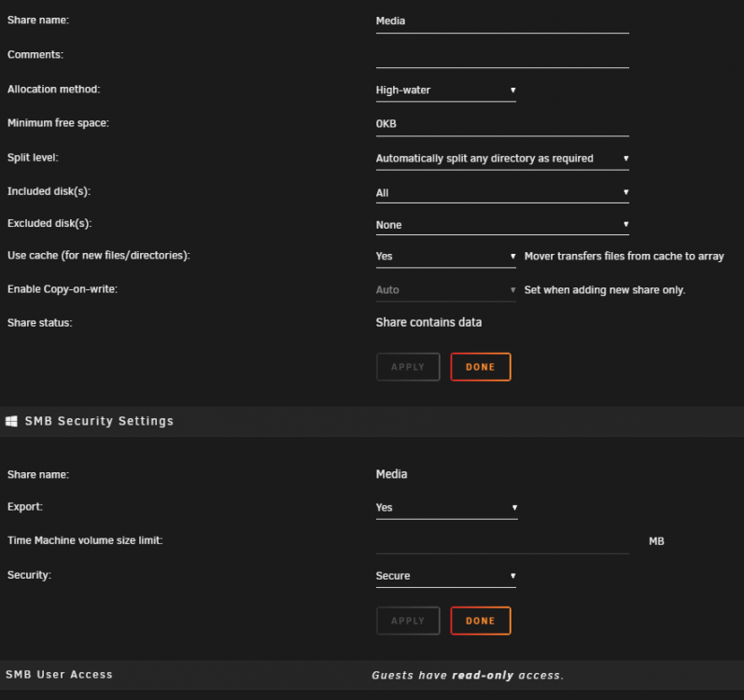This screenshot has height=700, width=744.
Task: Click 'Set when adding new share only.' note
Action: 605,289
